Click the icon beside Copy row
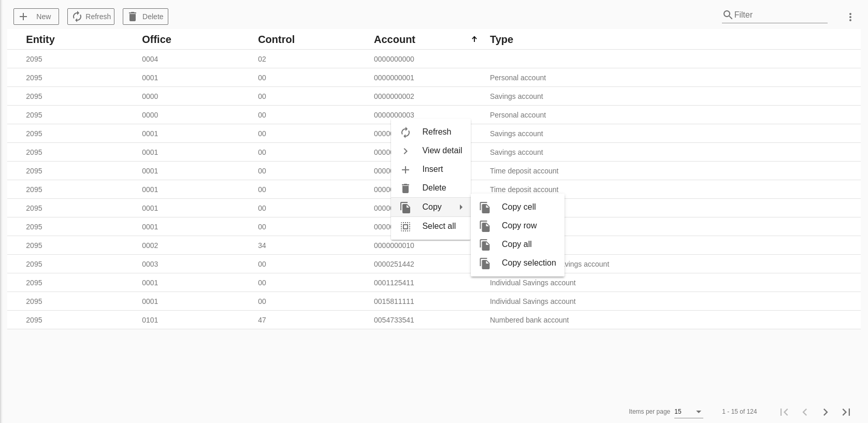The width and height of the screenshot is (868, 423). coord(485,226)
